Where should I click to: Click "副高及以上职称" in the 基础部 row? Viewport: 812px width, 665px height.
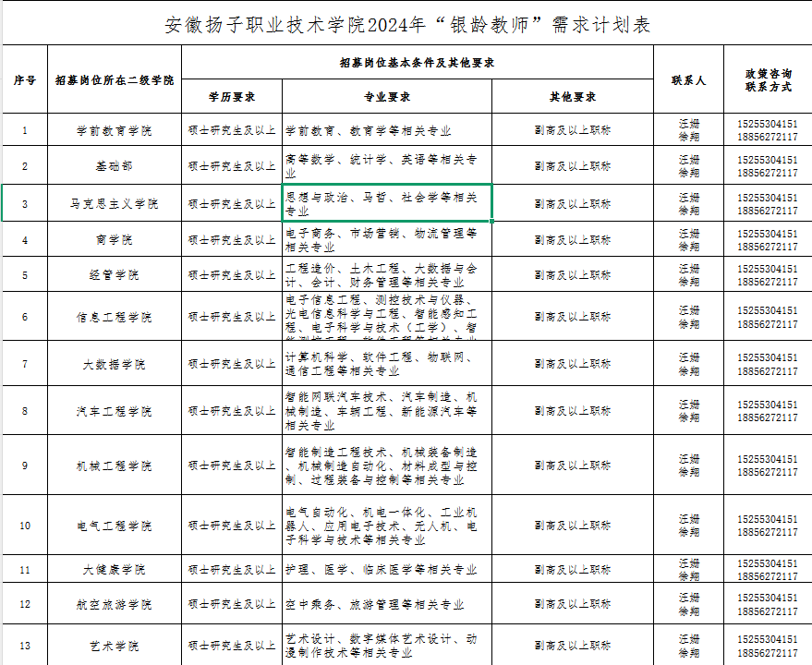click(573, 165)
